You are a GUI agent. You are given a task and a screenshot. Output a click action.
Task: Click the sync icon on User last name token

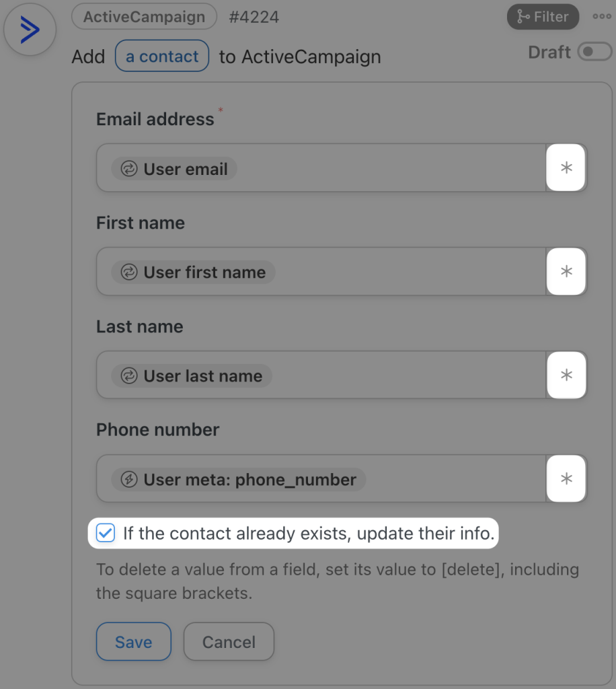click(x=128, y=375)
